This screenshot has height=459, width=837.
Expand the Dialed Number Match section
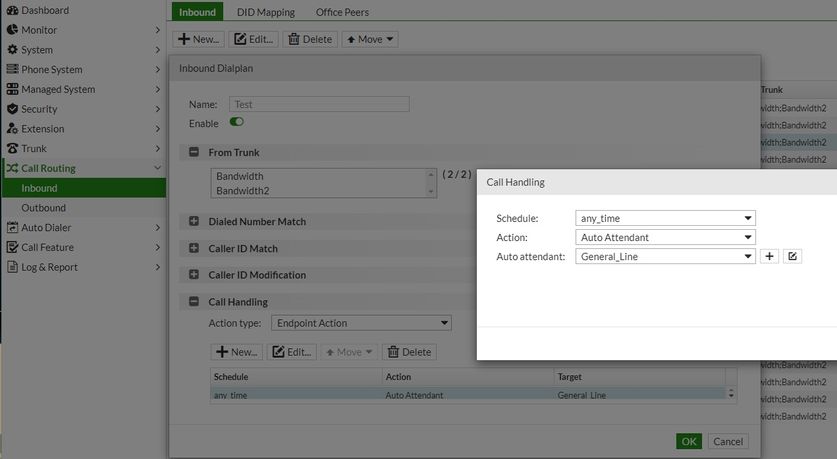(x=194, y=221)
